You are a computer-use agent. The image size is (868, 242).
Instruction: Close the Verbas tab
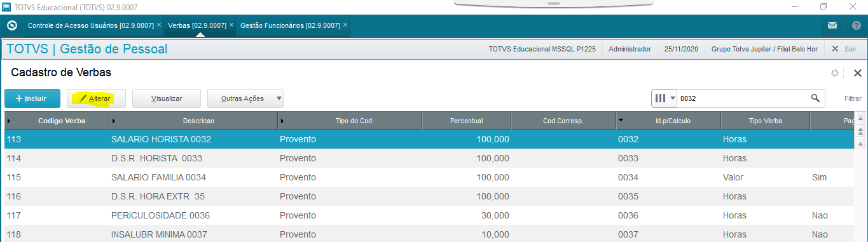(x=231, y=25)
